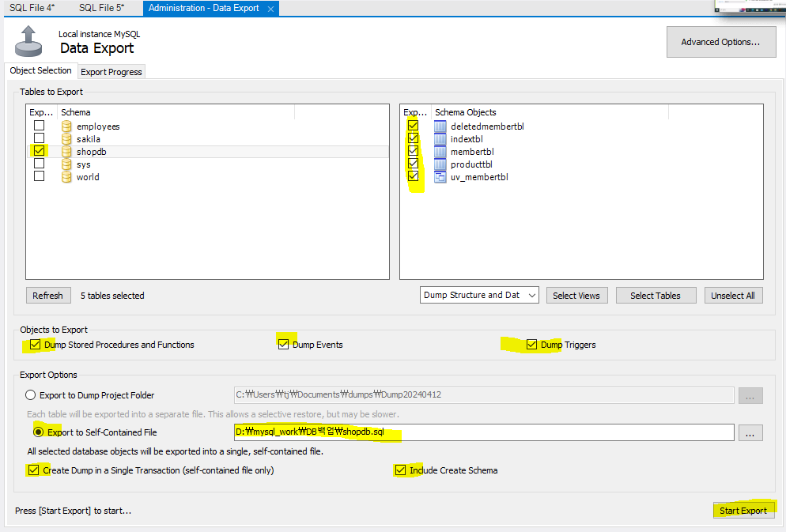Viewport: 786px width, 532px height.
Task: Uncheck the membertbl export checkbox
Action: point(413,151)
